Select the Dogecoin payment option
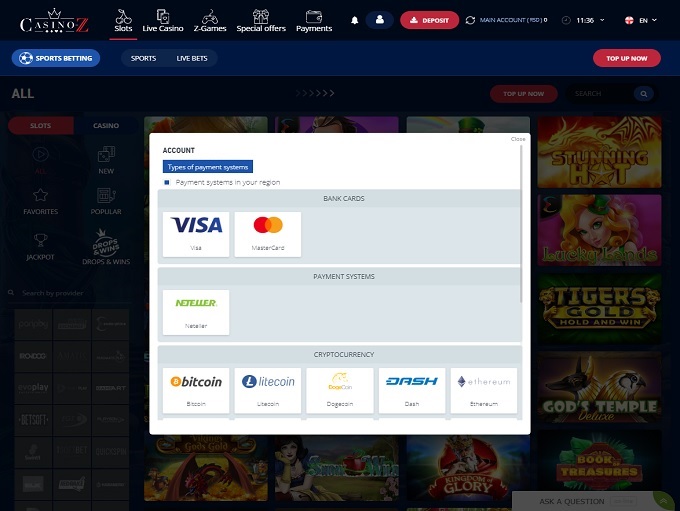The width and height of the screenshot is (680, 511). 340,389
